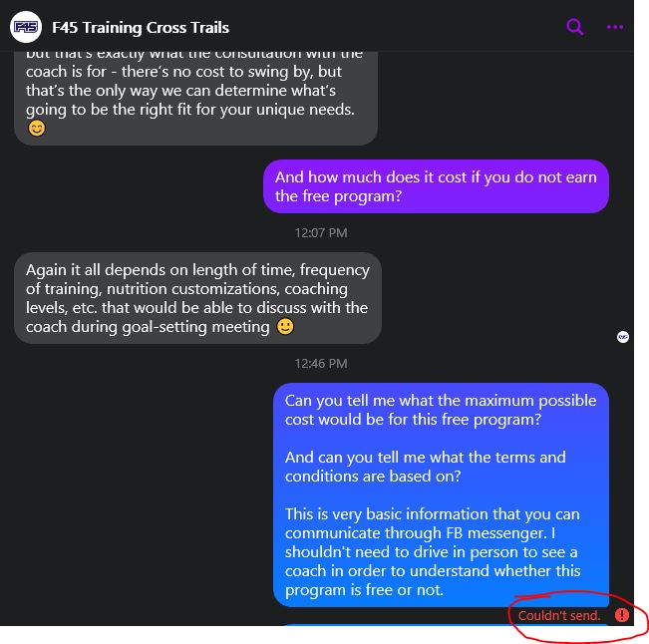Click the blushing emoji under 'unique needs'

[x=37, y=129]
